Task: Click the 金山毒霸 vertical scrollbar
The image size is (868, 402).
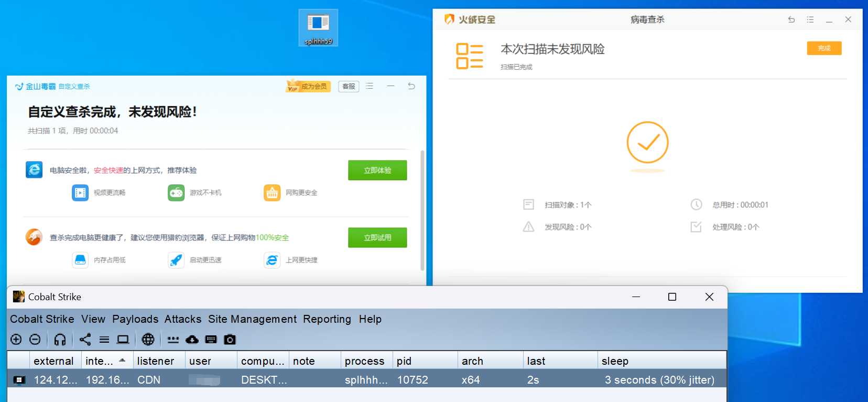Action: coord(422,210)
